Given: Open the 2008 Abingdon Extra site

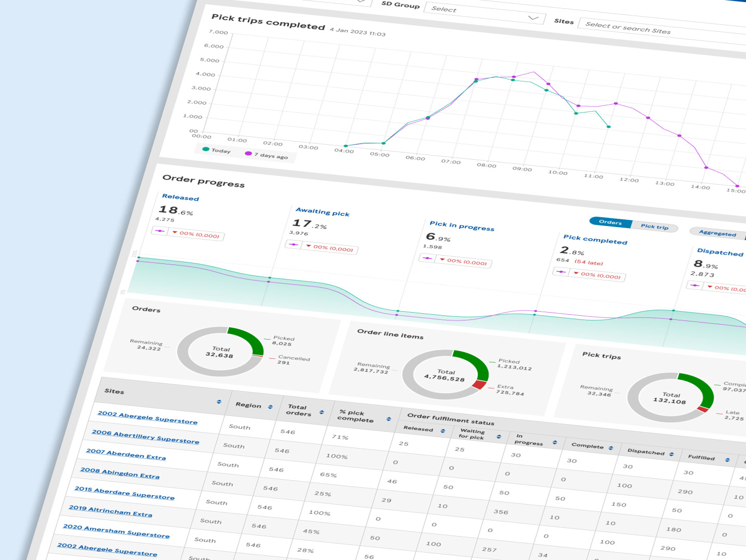Looking at the screenshot, I should (x=120, y=473).
